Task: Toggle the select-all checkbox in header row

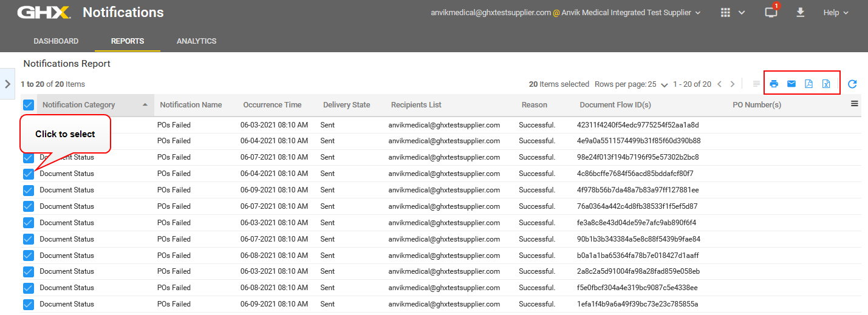Action: (x=29, y=105)
